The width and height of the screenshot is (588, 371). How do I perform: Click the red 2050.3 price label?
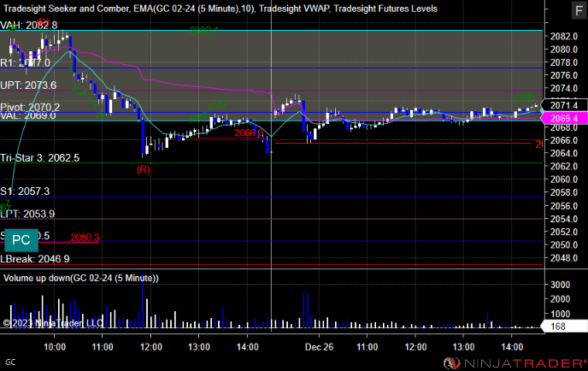point(85,238)
